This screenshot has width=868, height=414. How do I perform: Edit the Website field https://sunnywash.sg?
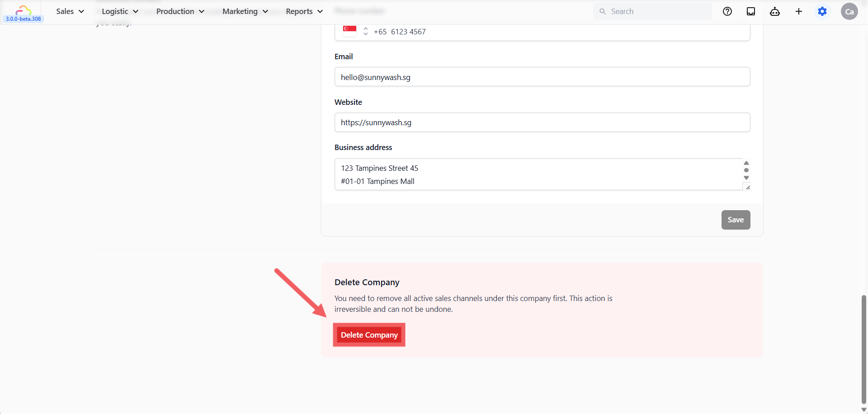542,122
